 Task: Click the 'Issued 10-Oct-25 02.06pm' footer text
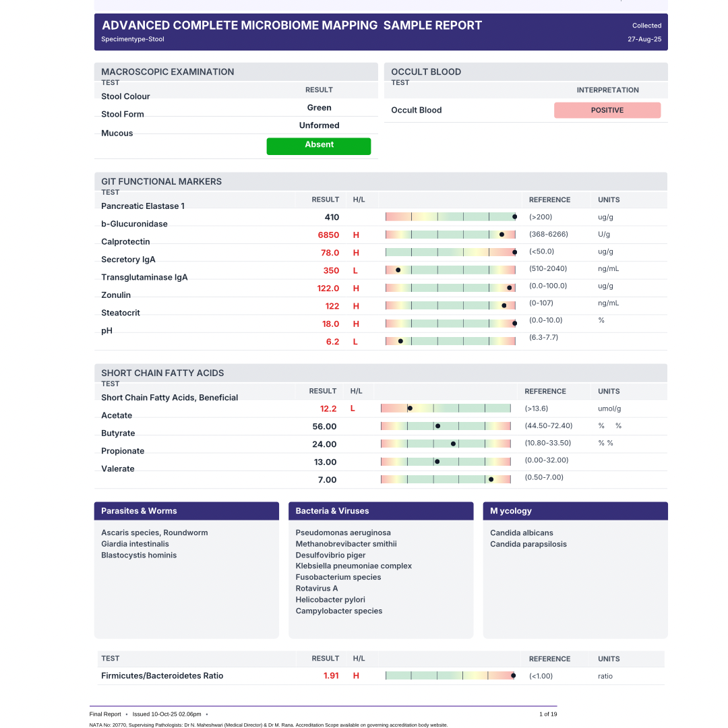tap(166, 714)
